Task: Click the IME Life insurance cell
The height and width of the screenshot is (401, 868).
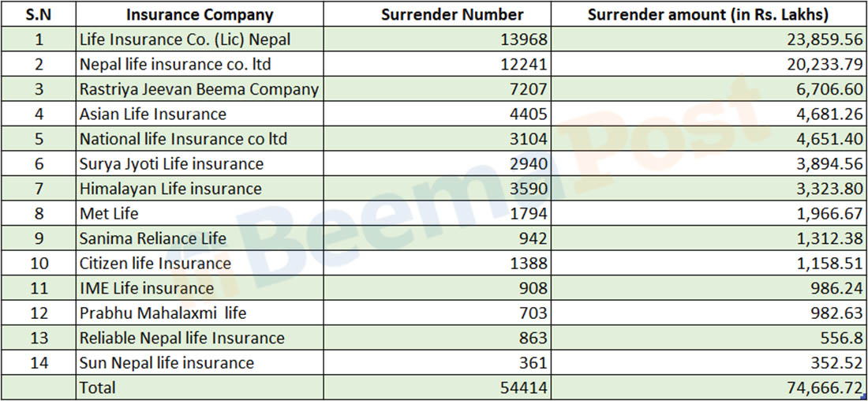Action: pyautogui.click(x=147, y=288)
